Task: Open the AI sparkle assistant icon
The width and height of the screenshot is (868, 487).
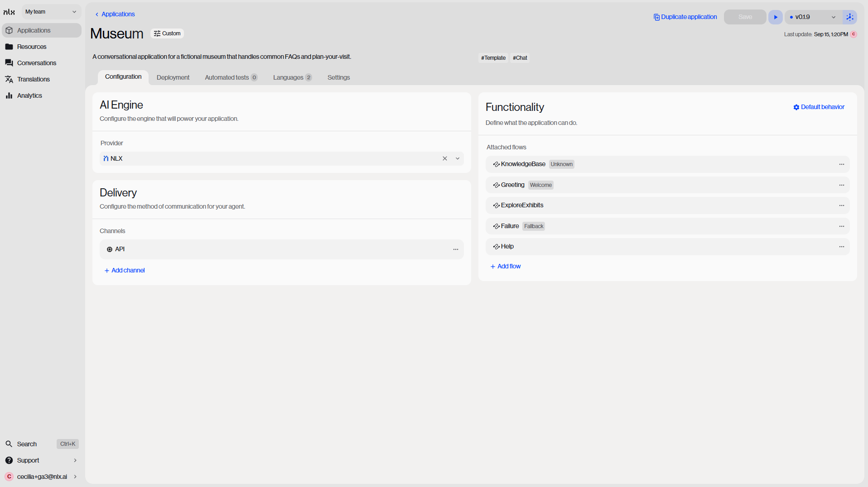Action: coord(849,17)
